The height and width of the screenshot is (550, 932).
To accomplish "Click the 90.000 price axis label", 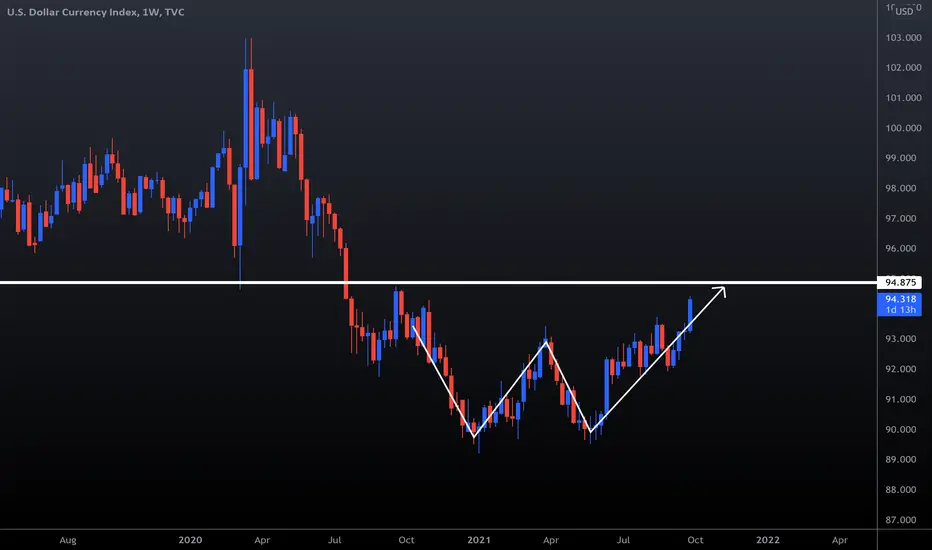I will point(900,429).
